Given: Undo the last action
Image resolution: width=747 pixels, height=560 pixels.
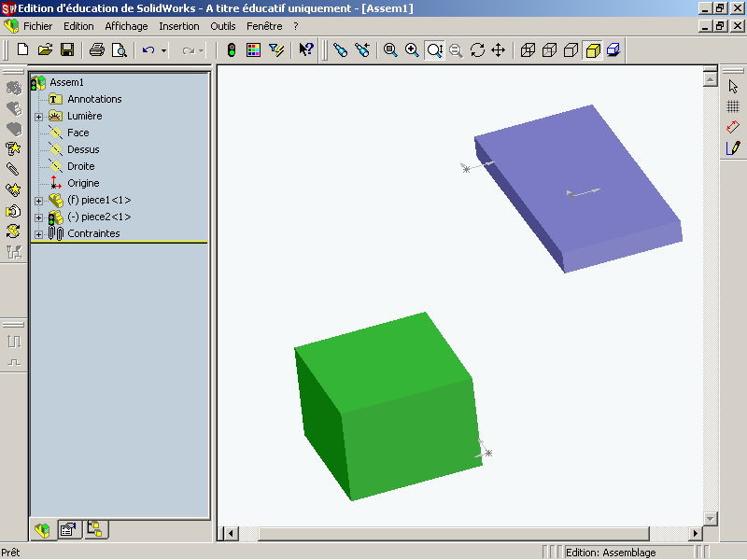Looking at the screenshot, I should [148, 50].
